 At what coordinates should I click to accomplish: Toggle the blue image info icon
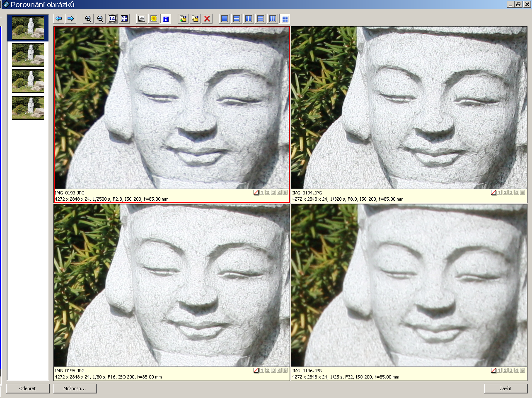pos(166,19)
